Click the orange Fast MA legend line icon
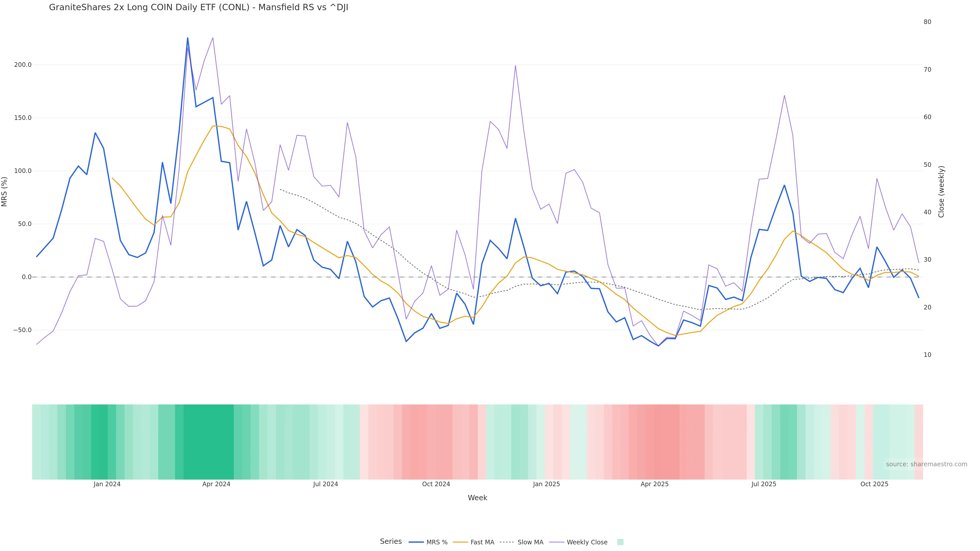This screenshot has width=980, height=551. pos(460,542)
